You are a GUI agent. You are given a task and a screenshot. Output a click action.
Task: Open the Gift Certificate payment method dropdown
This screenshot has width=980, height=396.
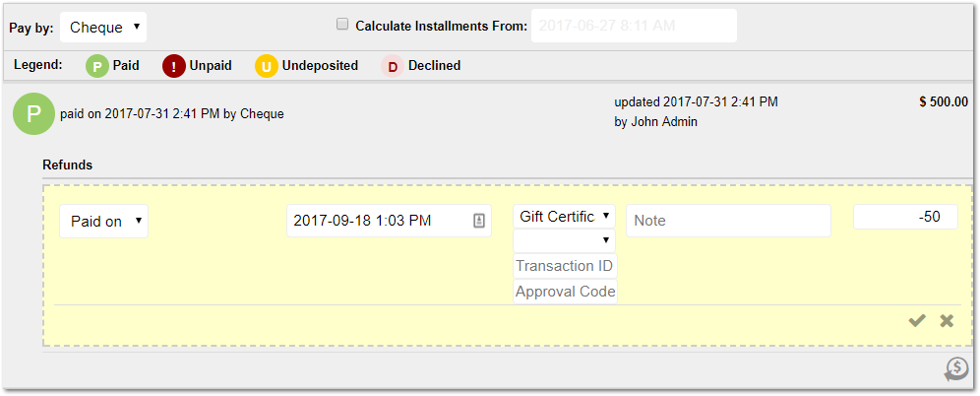point(565,217)
